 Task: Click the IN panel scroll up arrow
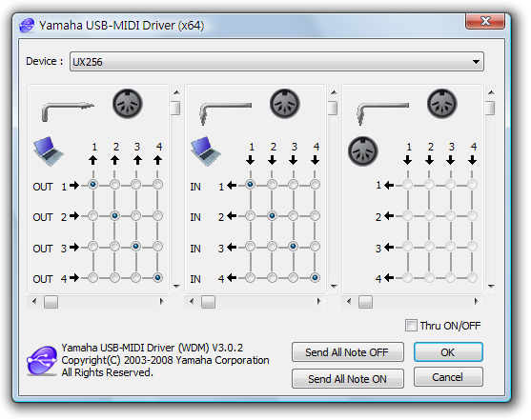tap(334, 92)
